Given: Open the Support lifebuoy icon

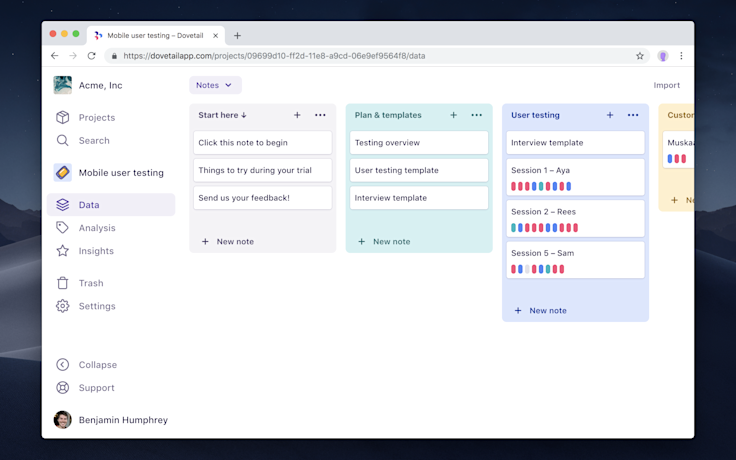Looking at the screenshot, I should 62,388.
